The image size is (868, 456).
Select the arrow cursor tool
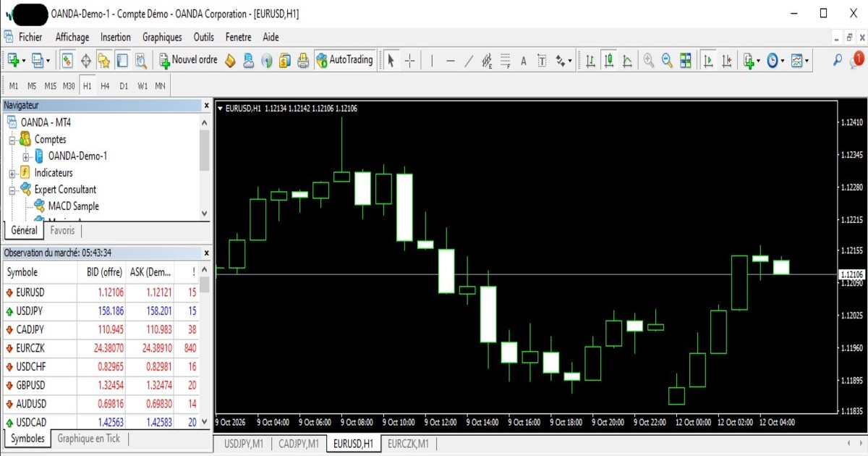click(391, 61)
